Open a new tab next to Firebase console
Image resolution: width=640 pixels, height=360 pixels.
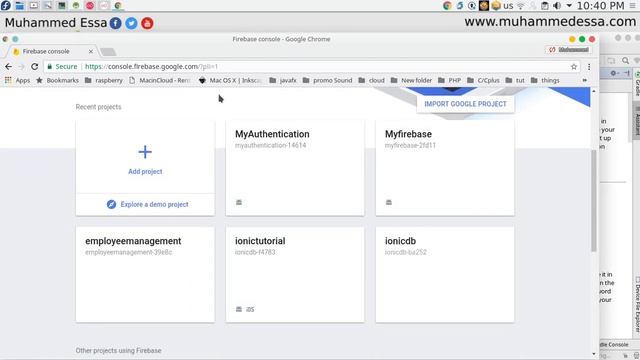tap(108, 52)
